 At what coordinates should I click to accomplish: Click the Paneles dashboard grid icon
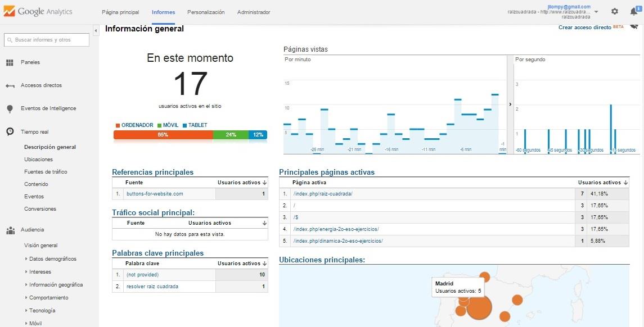[x=10, y=62]
